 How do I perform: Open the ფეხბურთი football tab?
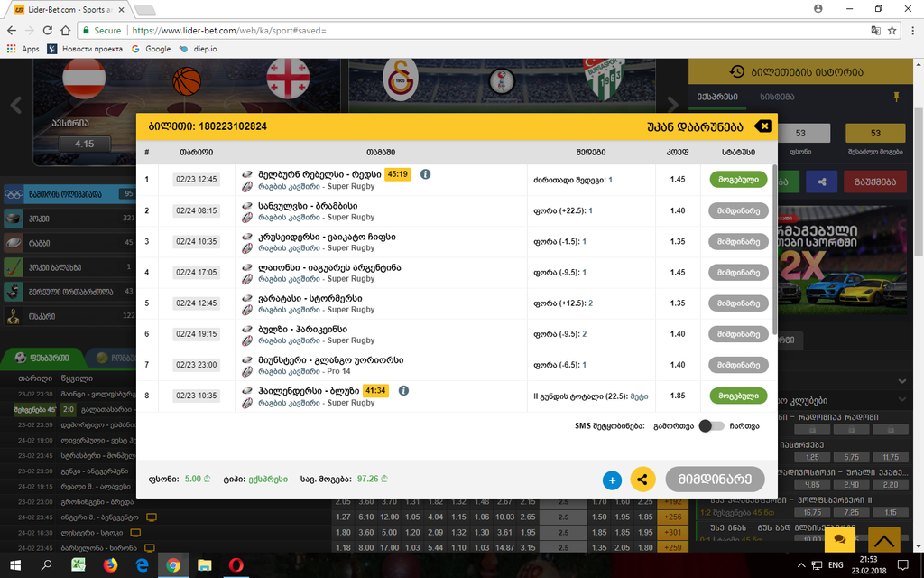click(42, 358)
